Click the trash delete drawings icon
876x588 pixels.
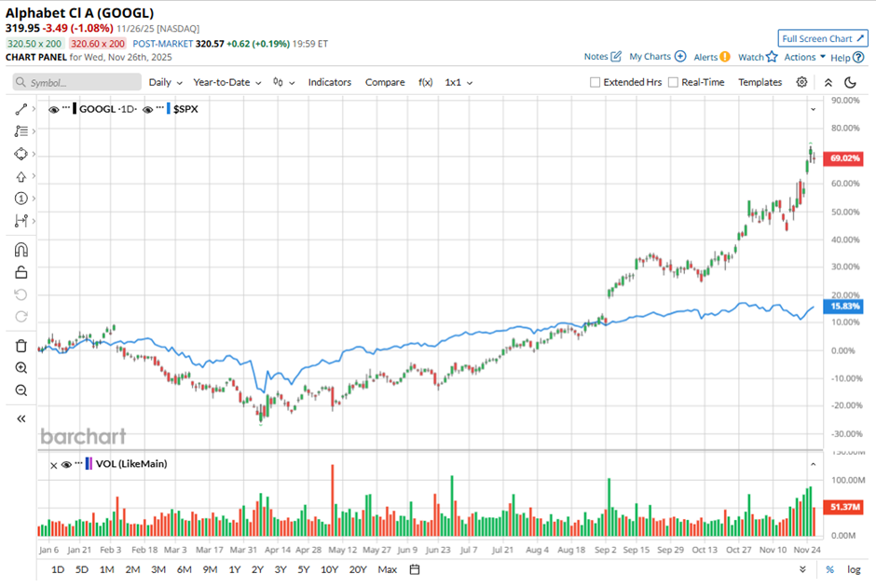(x=21, y=346)
